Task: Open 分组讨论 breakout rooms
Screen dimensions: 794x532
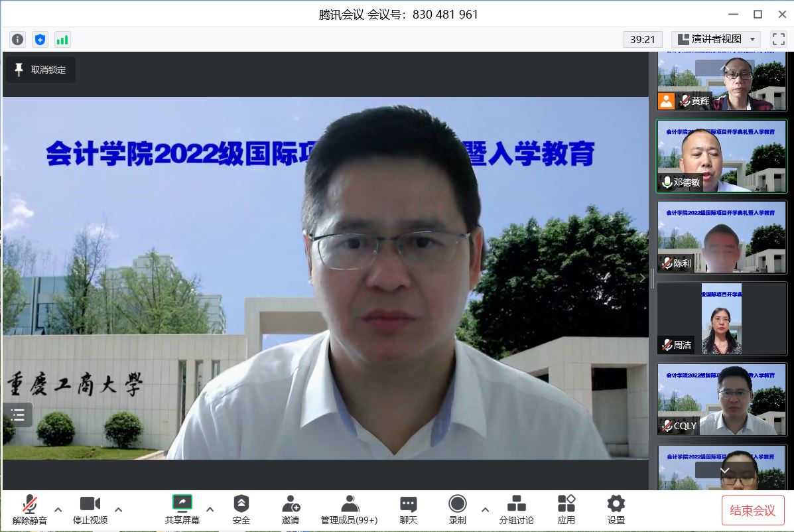Action: (x=516, y=509)
